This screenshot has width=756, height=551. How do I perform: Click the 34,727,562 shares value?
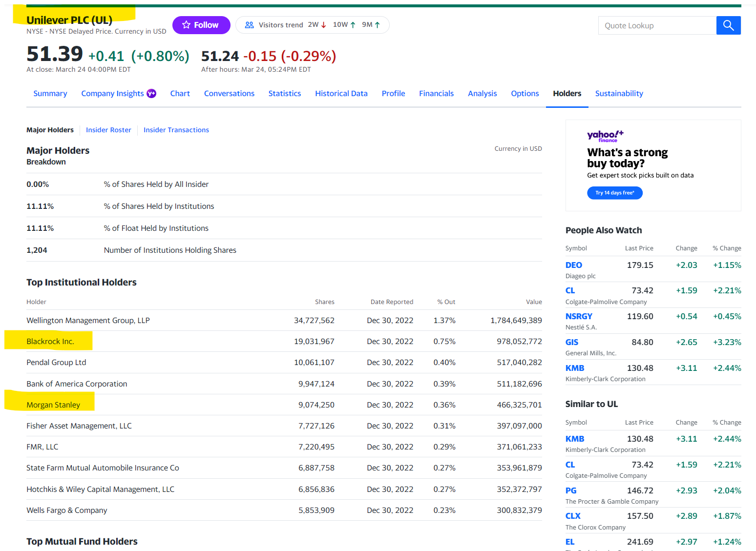[x=314, y=320]
